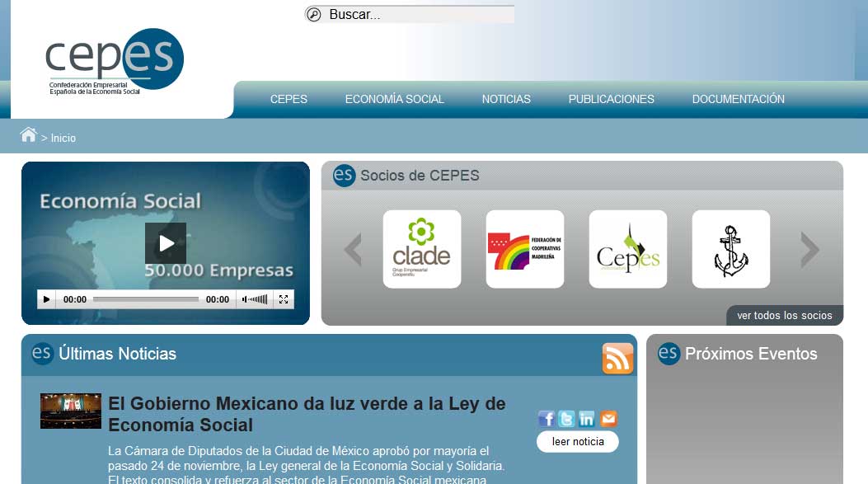This screenshot has width=868, height=484.
Task: Mute the video player volume
Action: click(x=245, y=300)
